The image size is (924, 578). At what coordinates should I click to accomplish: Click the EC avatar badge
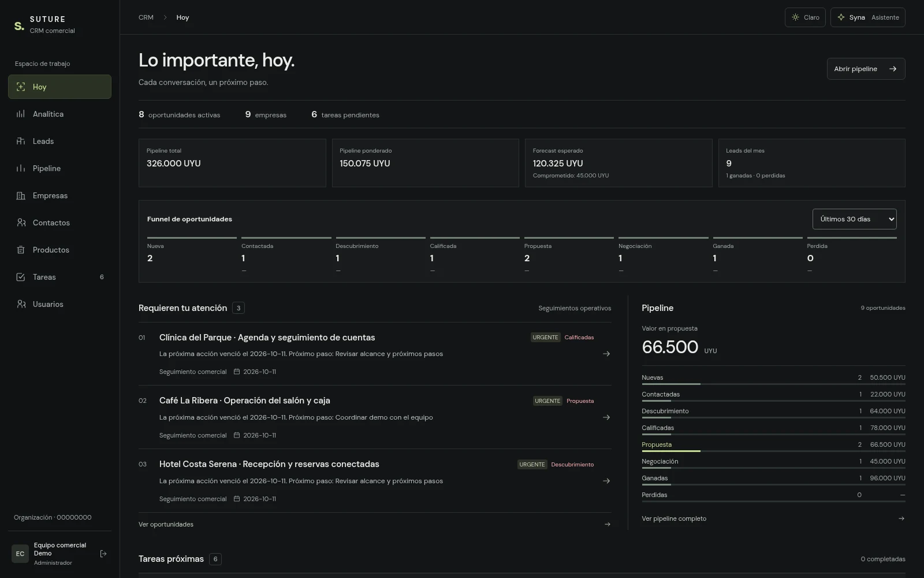coord(20,554)
